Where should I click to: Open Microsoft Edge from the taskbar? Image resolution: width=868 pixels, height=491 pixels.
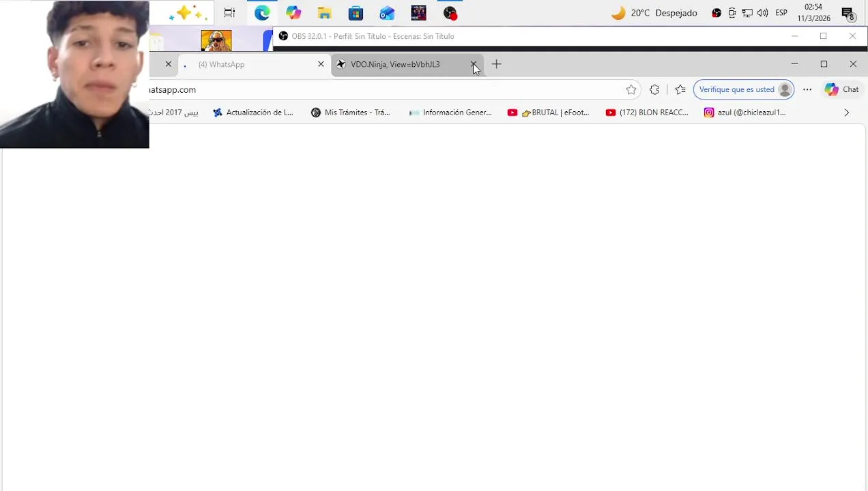click(262, 13)
